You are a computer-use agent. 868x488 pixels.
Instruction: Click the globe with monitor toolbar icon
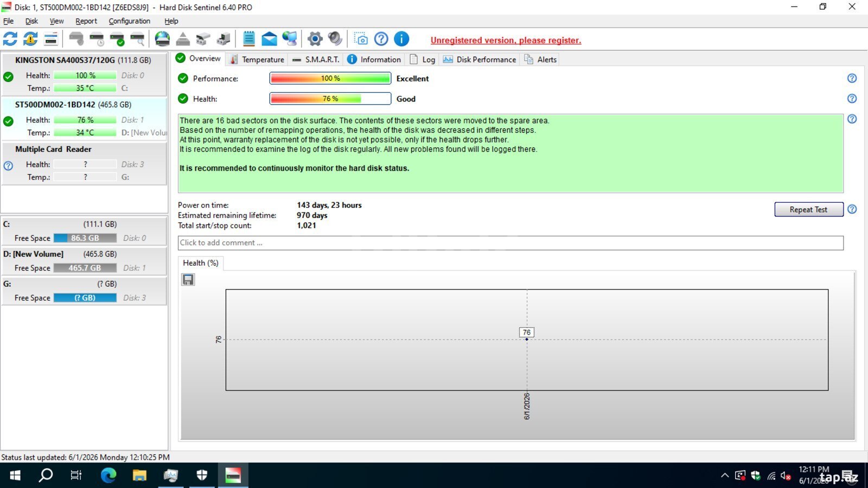coord(290,39)
